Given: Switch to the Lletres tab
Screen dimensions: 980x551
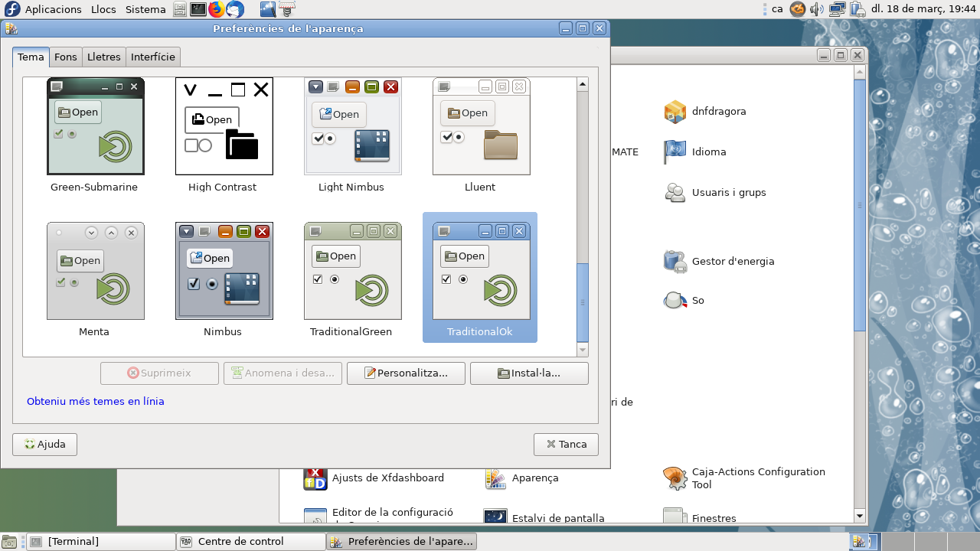Looking at the screenshot, I should (x=104, y=57).
